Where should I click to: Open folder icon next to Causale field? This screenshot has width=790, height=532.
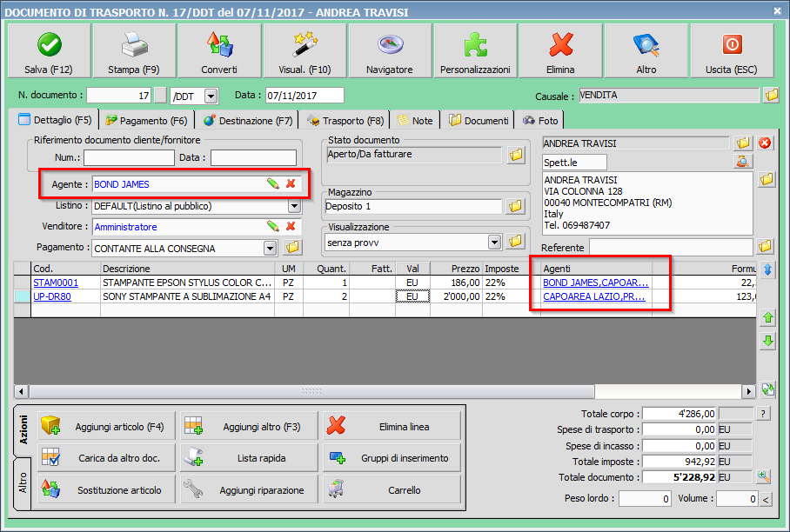pos(771,95)
